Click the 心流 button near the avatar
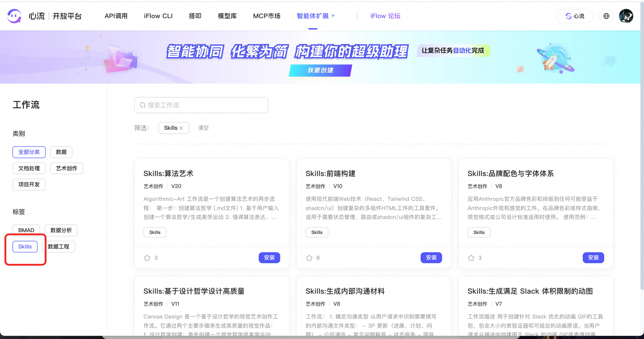The height and width of the screenshot is (339, 644). coord(575,16)
